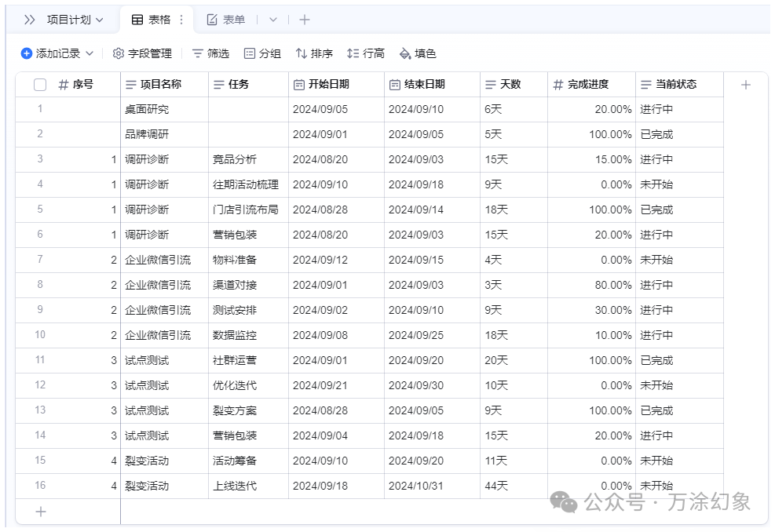Open 字段管理 via its gear icon
The image size is (775, 532).
pos(116,53)
